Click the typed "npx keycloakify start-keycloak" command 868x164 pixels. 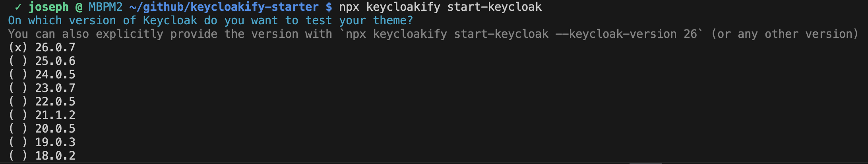(x=440, y=7)
